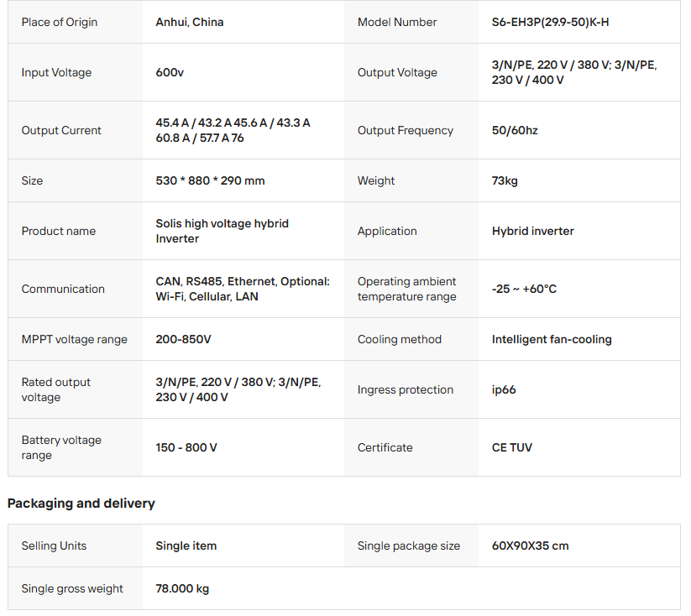This screenshot has width=691, height=616.
Task: Click the "Intelligent fan-cooling" value
Action: tap(552, 339)
